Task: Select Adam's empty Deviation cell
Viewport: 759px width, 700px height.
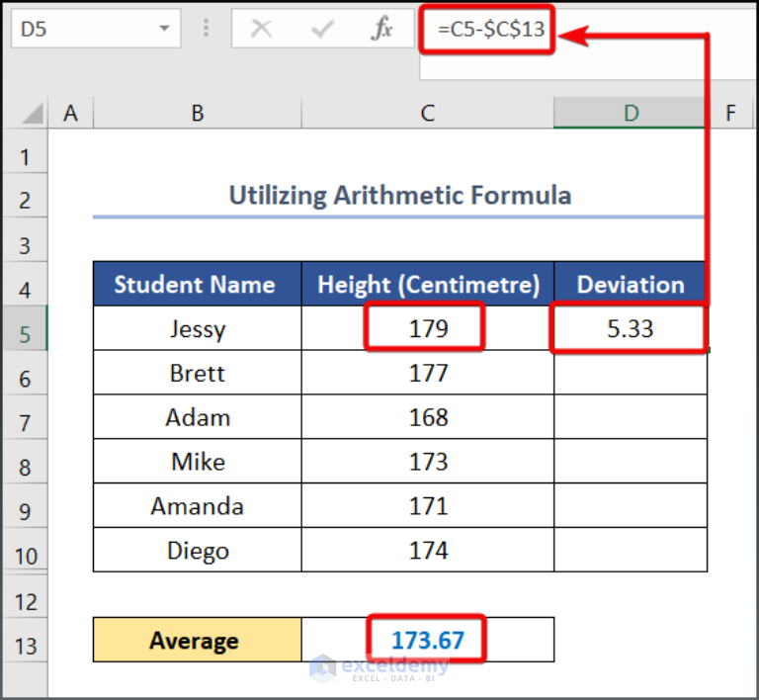Action: (631, 417)
